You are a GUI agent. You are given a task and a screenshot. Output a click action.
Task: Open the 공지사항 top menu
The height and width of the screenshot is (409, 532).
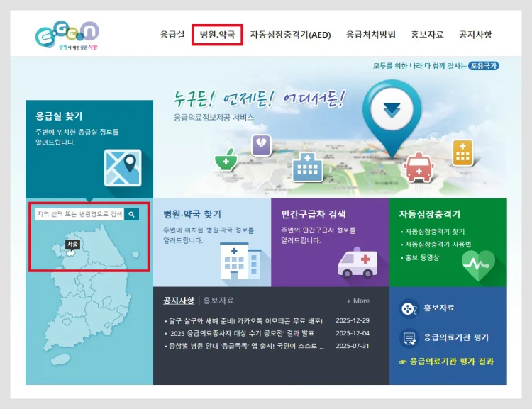point(475,34)
